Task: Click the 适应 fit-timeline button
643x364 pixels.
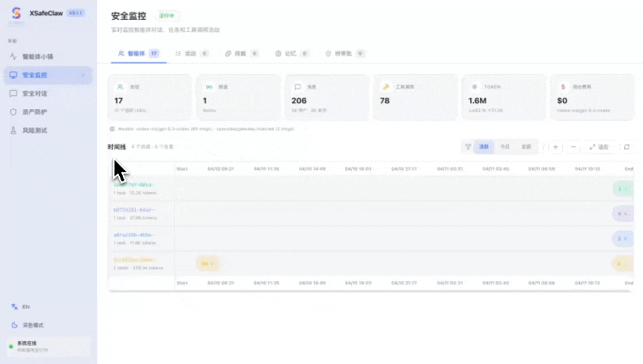Action: (598, 147)
